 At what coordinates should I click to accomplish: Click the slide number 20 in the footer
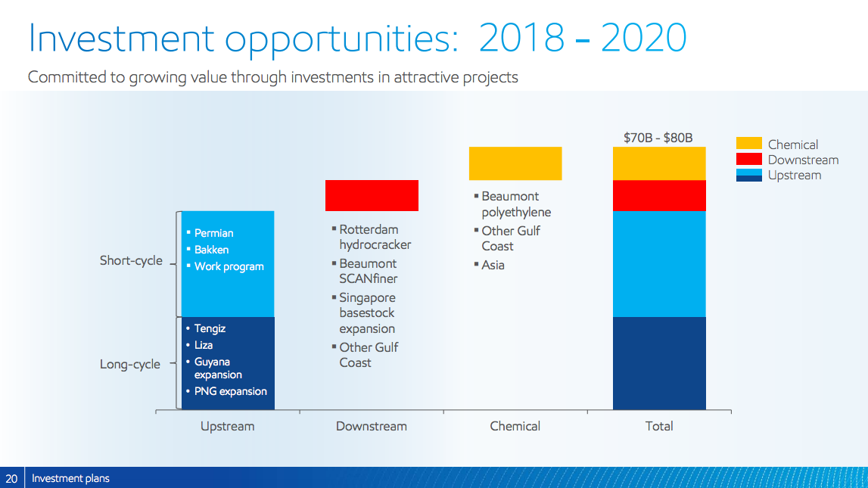11,478
